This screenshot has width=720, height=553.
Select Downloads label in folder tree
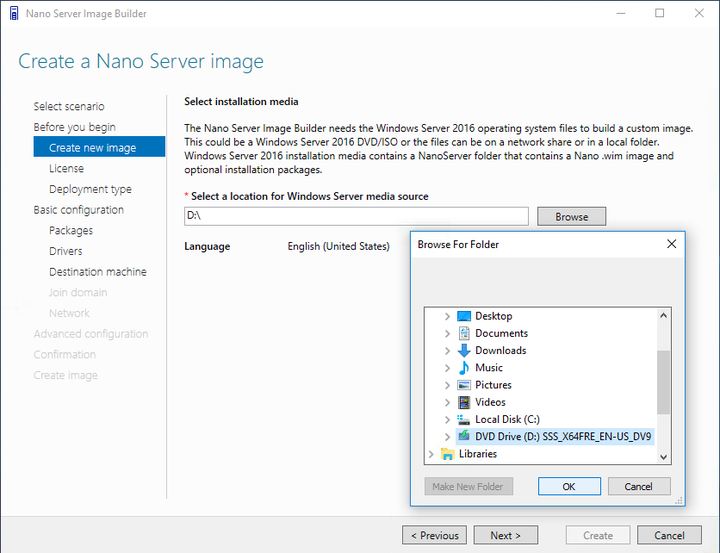click(501, 350)
